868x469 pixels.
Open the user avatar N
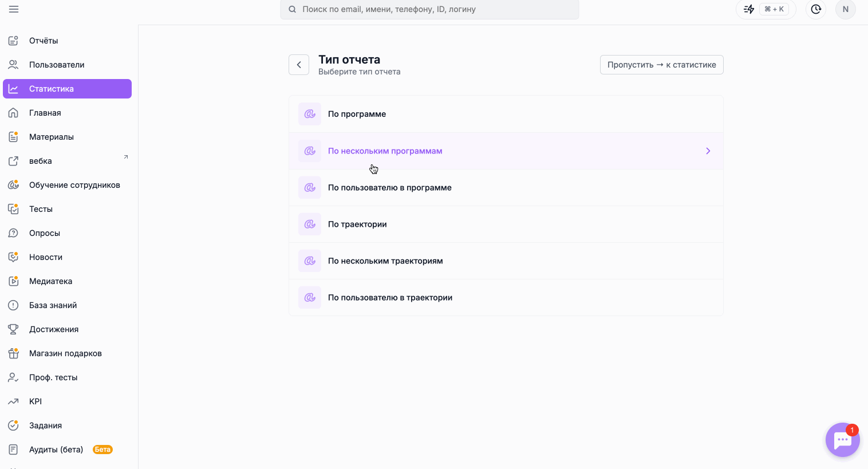click(x=846, y=9)
